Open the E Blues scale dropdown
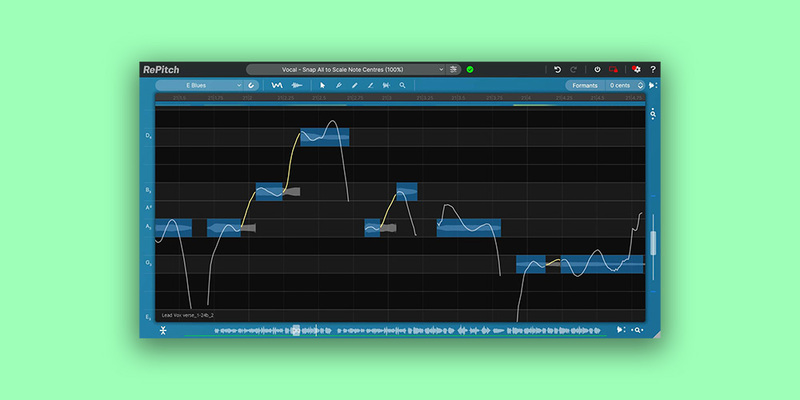This screenshot has width=800, height=400. [199, 85]
